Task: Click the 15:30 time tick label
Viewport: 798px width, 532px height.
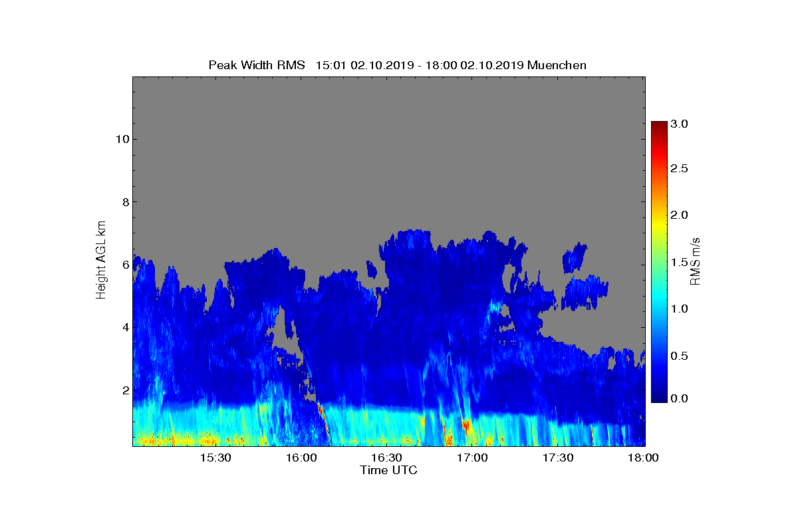Action: [215, 458]
